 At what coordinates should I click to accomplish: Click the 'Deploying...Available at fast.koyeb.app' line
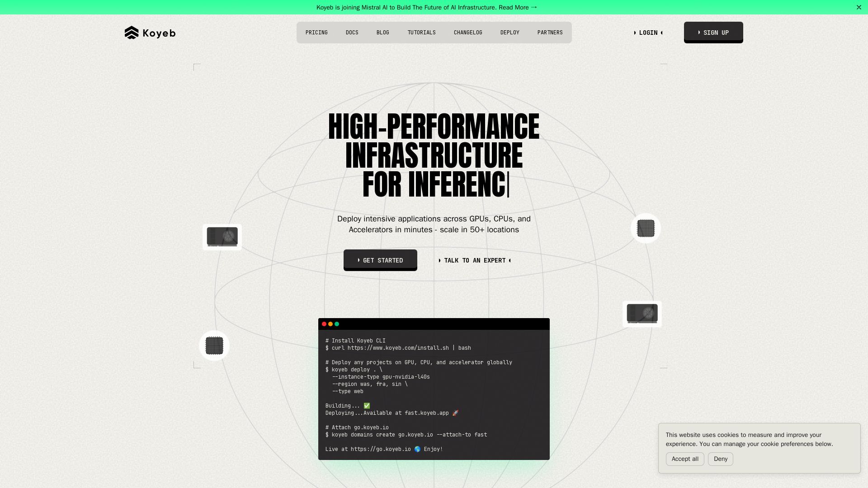point(392,413)
